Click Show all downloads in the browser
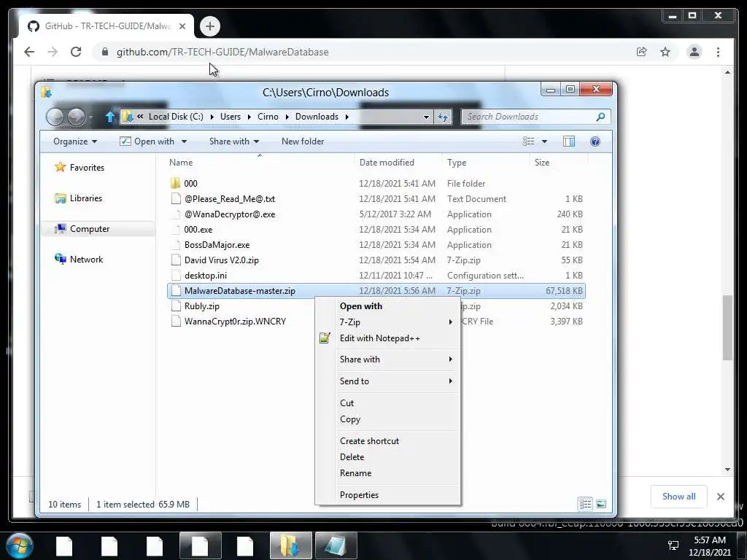The height and width of the screenshot is (560, 747). tap(678, 497)
